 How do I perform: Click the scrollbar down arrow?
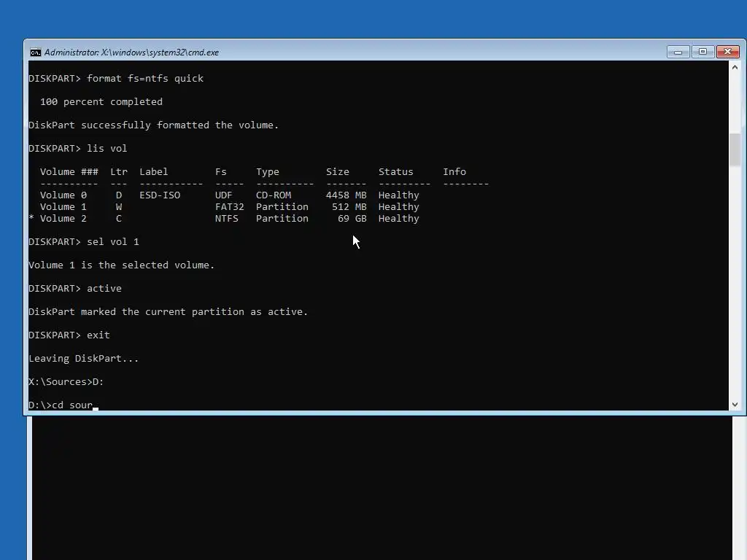tap(735, 404)
